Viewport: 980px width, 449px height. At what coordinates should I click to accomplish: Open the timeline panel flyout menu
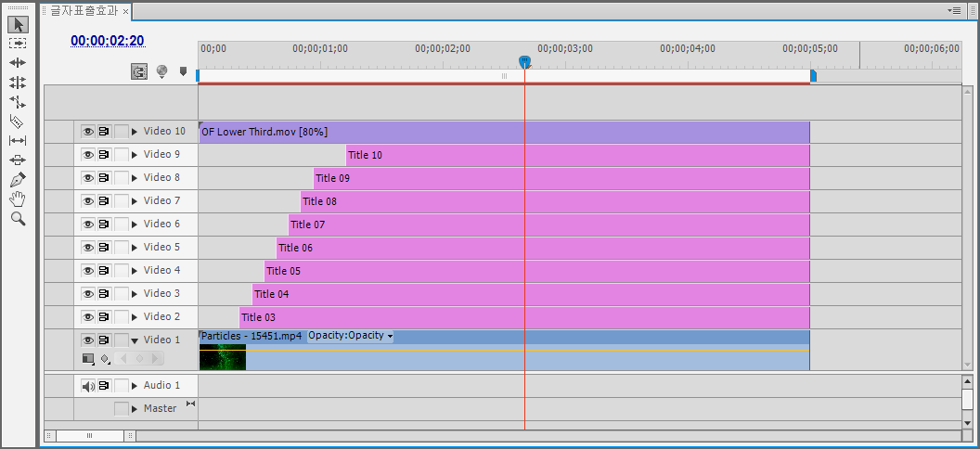954,10
